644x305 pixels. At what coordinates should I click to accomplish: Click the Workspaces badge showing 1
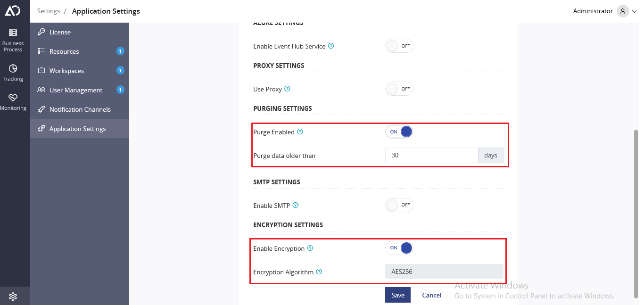click(x=120, y=71)
